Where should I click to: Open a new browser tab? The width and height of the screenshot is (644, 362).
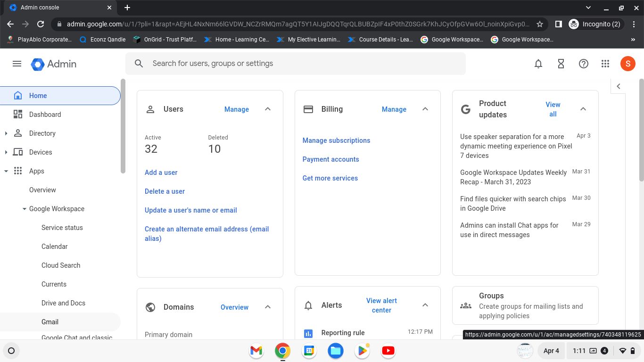pyautogui.click(x=127, y=8)
